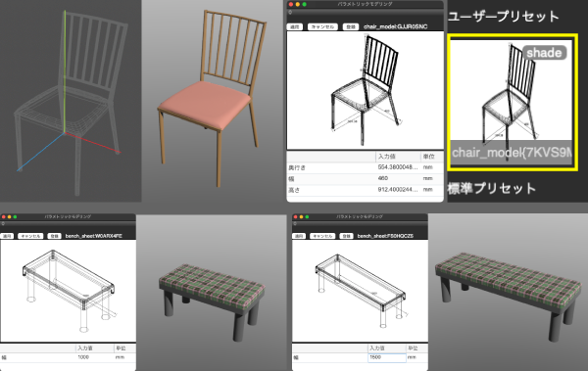
Task: Click 登録 in the chair_model window
Action: pos(350,27)
